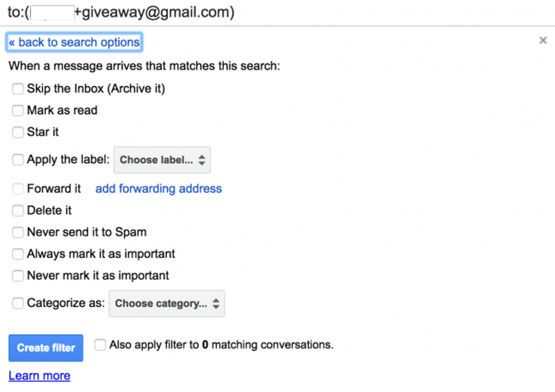Enable Skip the Inbox (Archive it)

coord(18,89)
